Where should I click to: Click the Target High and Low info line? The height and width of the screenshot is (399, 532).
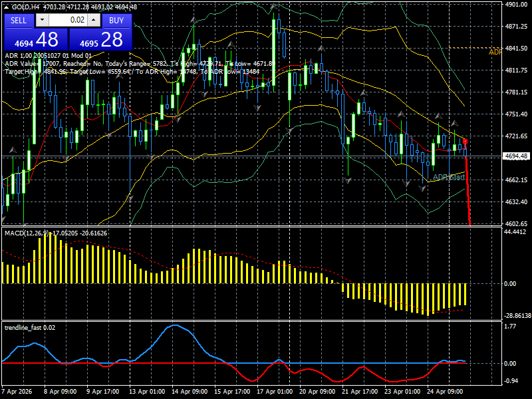[x=132, y=72]
